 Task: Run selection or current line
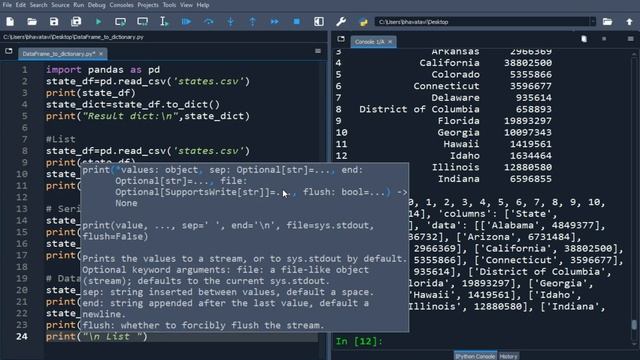click(164, 22)
